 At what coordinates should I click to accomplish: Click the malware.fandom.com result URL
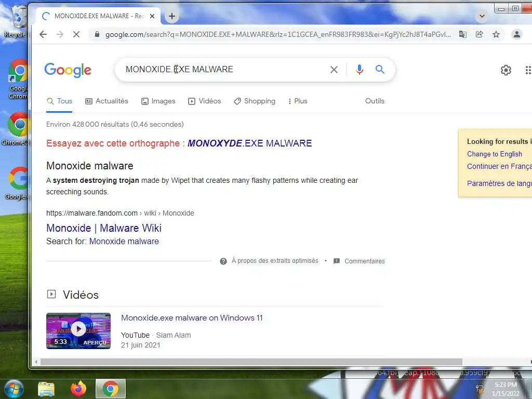click(120, 213)
